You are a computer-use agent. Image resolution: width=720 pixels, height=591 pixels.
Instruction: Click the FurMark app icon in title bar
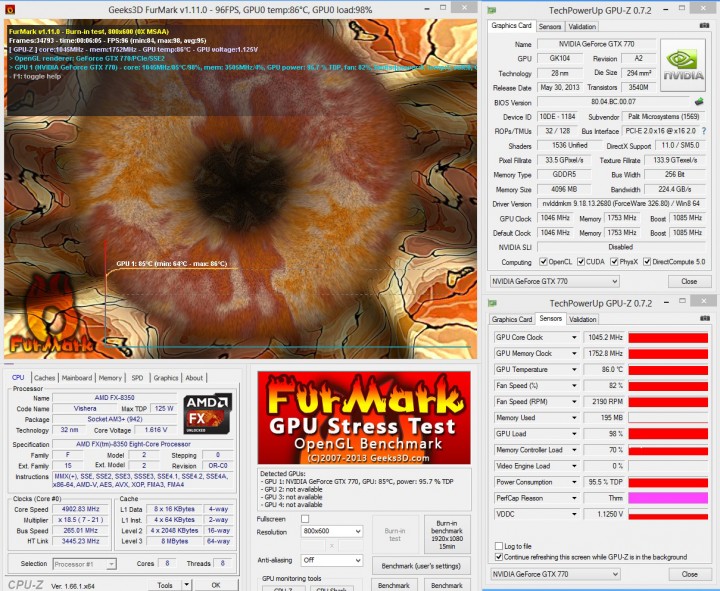point(9,9)
